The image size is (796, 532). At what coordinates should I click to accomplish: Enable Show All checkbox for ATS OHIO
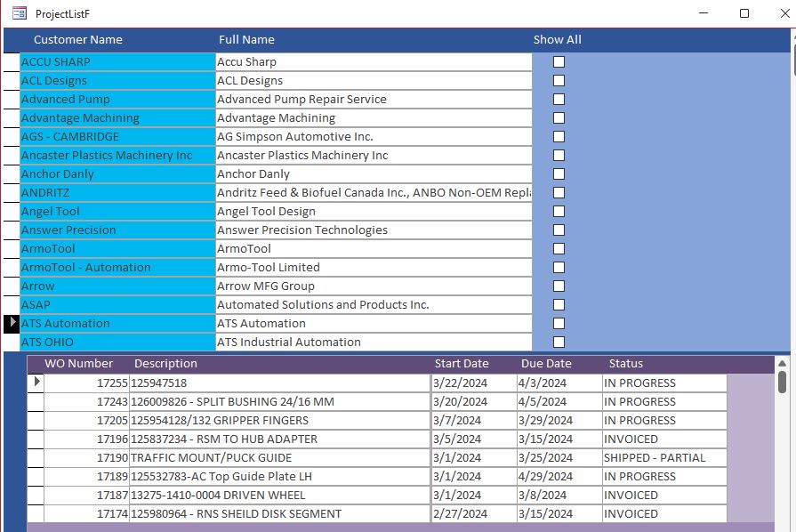tap(559, 343)
